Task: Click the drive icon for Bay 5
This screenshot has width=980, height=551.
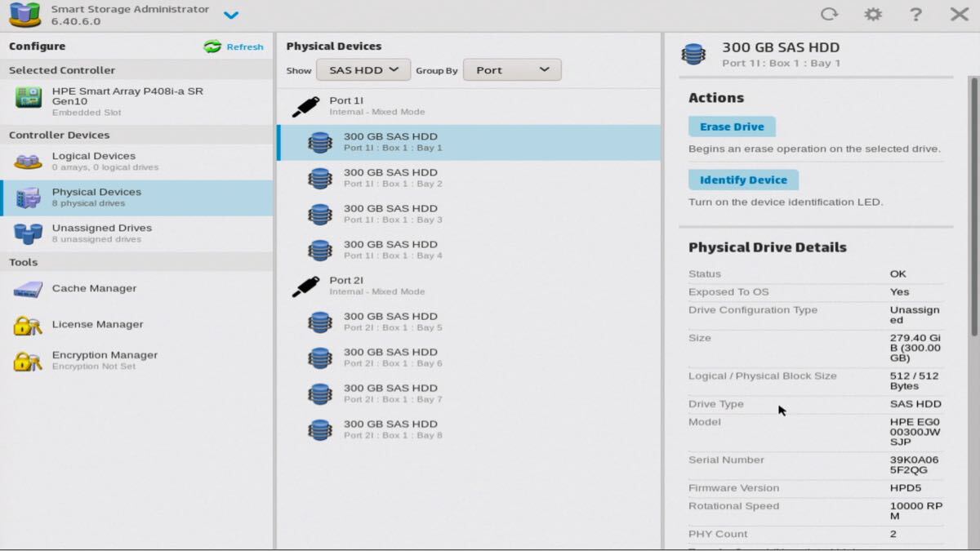Action: pos(320,322)
